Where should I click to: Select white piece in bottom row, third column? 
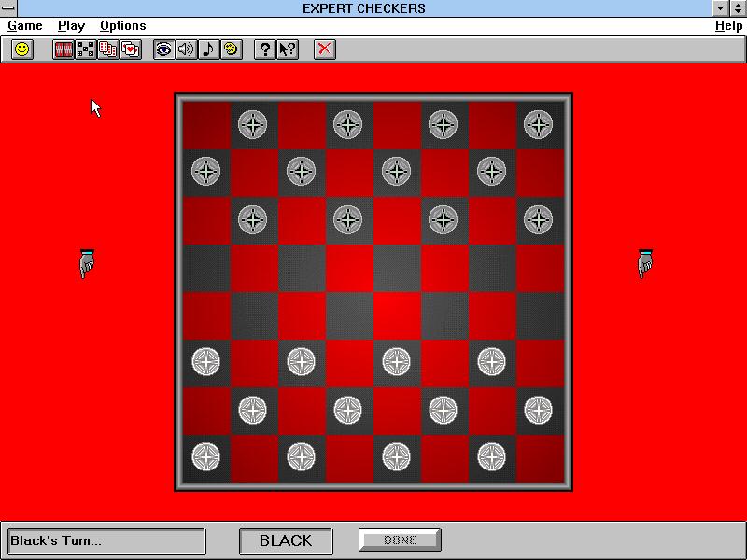(301, 456)
